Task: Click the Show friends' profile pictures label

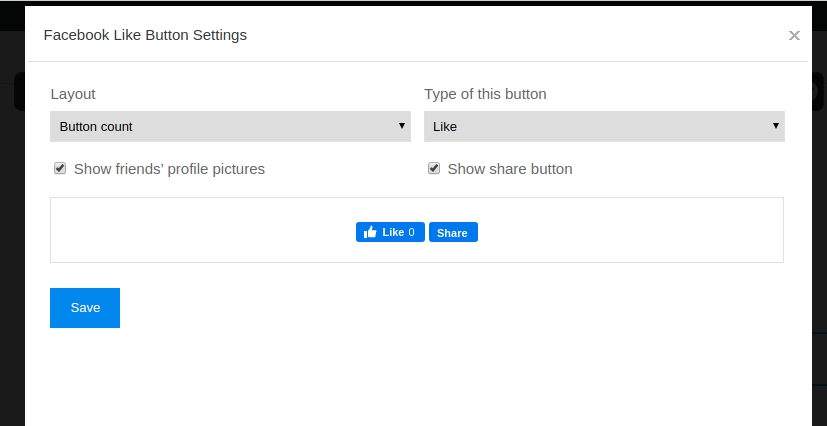Action: [169, 169]
